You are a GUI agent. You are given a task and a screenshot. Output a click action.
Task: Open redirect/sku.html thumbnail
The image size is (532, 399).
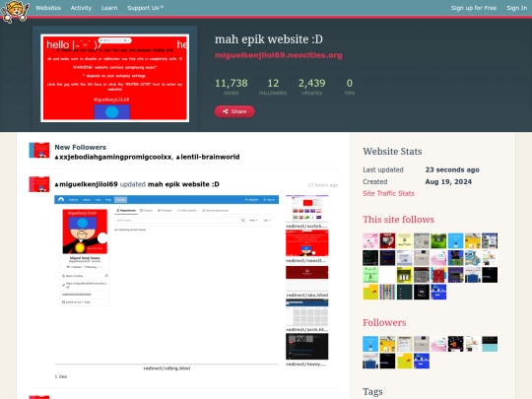tap(307, 278)
